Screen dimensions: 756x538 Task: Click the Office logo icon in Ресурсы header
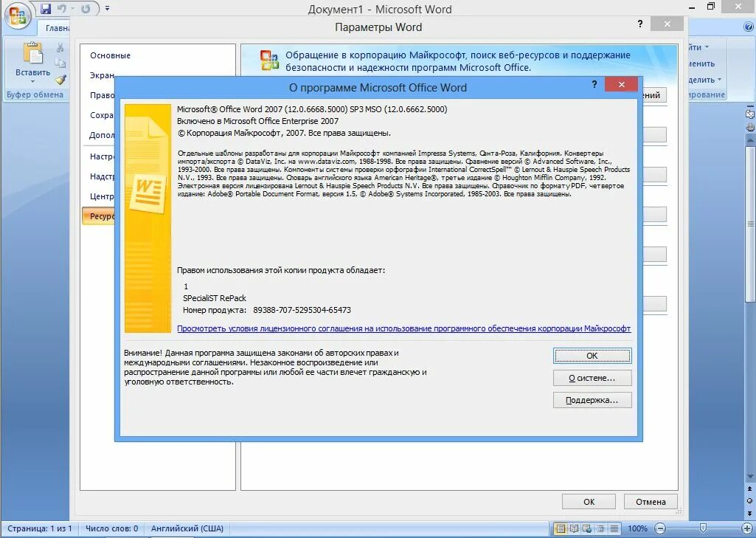click(269, 61)
